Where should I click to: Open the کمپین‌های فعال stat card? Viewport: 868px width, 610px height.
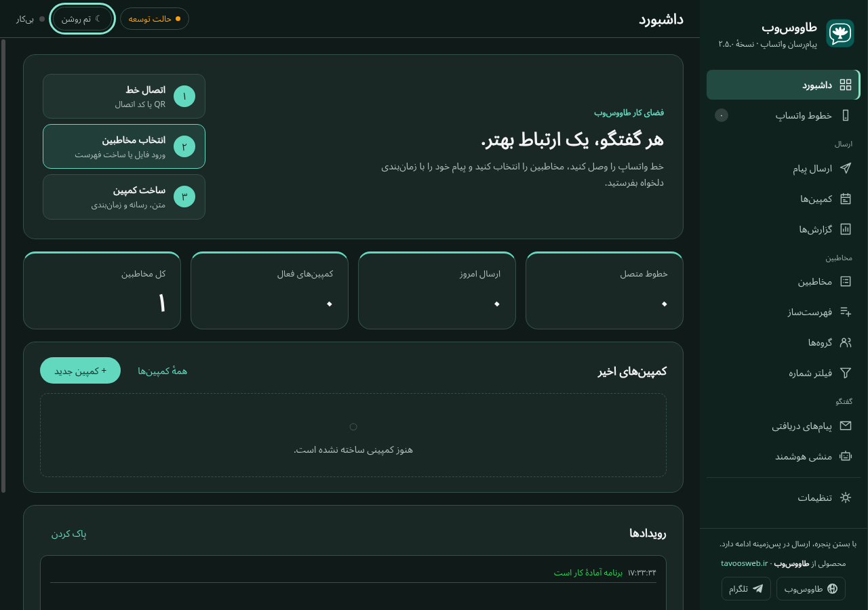269,290
